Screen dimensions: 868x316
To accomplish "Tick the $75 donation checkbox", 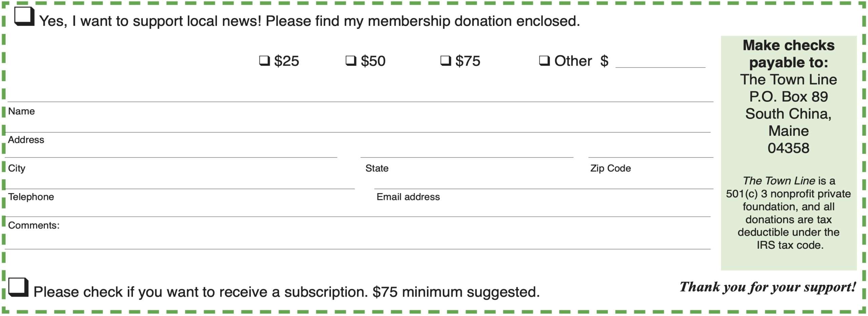I will (x=446, y=61).
